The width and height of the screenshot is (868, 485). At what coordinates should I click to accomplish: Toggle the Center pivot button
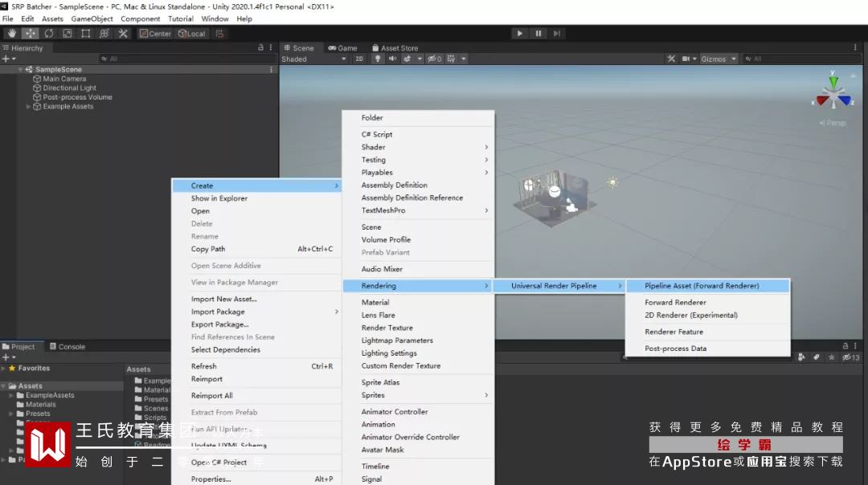coord(155,34)
